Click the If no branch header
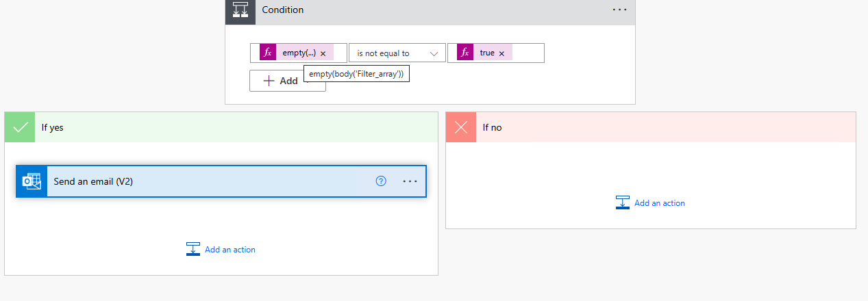Image resolution: width=868 pixels, height=301 pixels. click(x=651, y=127)
